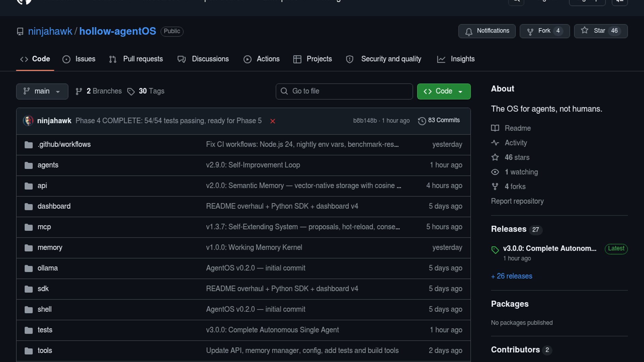The image size is (644, 362).
Task: Click the + 26 releases link
Action: click(512, 276)
